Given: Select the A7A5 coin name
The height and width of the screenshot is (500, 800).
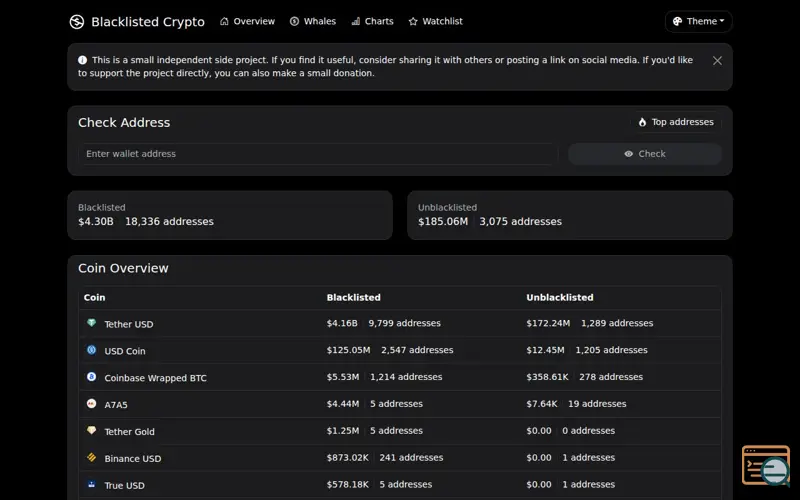Looking at the screenshot, I should pos(116,405).
